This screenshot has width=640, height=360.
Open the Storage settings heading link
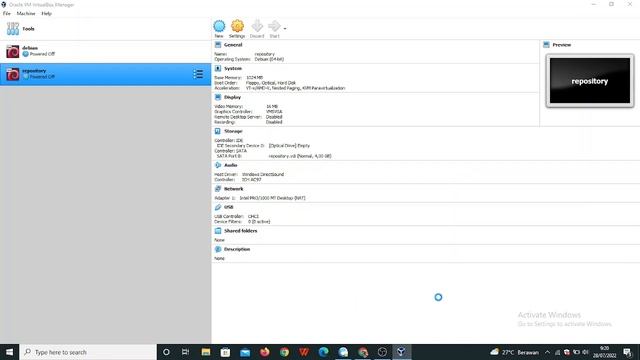tap(233, 131)
